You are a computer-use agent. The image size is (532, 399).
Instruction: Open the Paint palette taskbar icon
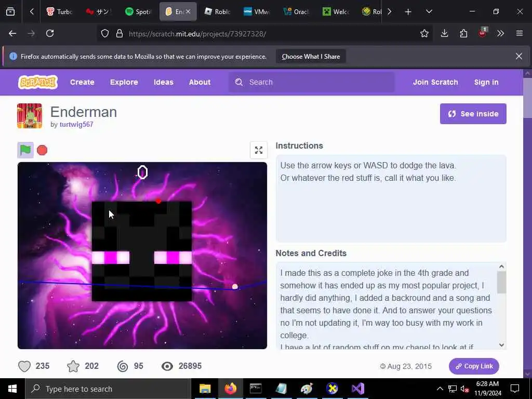click(x=307, y=389)
